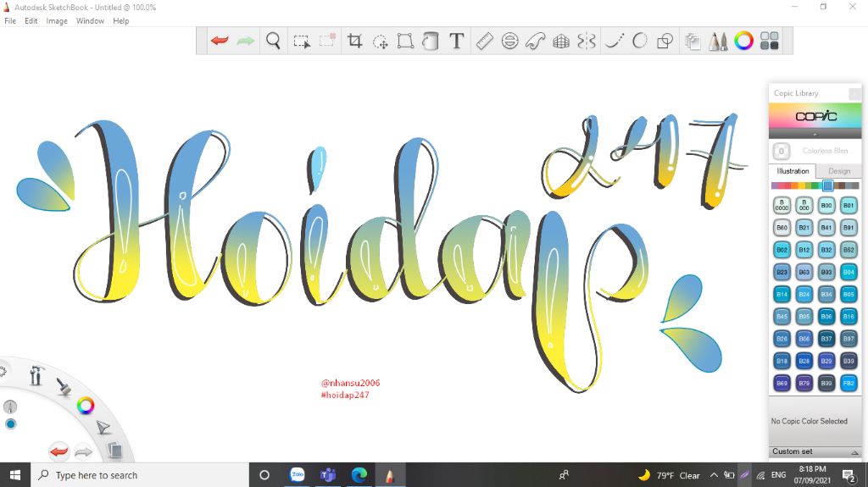Pick Copic color B0000

point(782,205)
